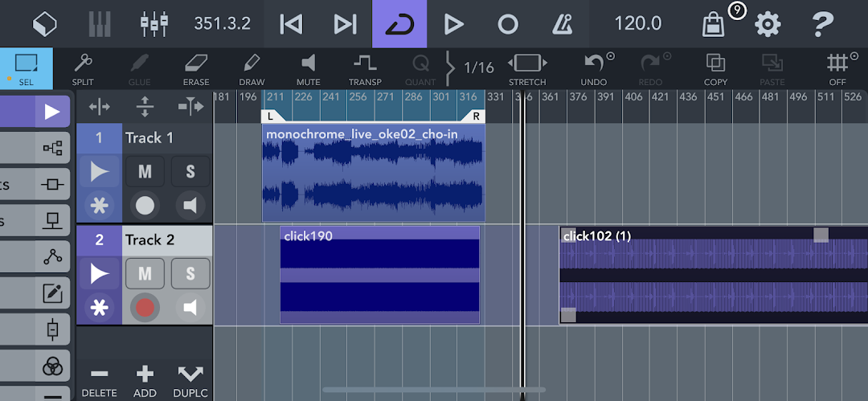The height and width of the screenshot is (401, 868).
Task: Jump to previous marker
Action: (291, 24)
